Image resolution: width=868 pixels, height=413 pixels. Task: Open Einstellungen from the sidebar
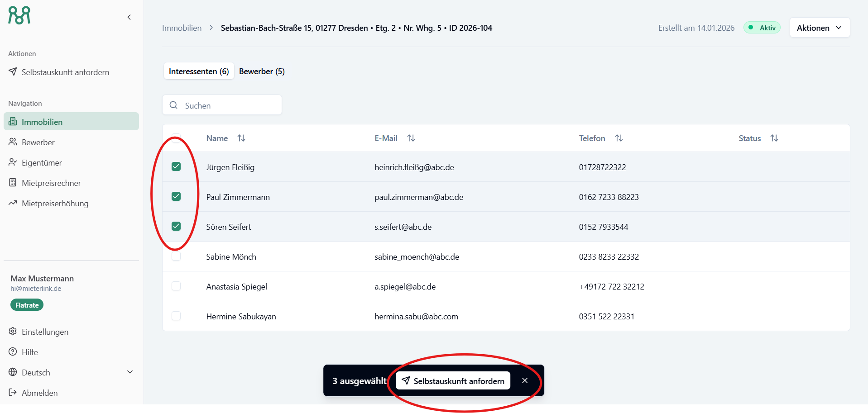click(45, 332)
